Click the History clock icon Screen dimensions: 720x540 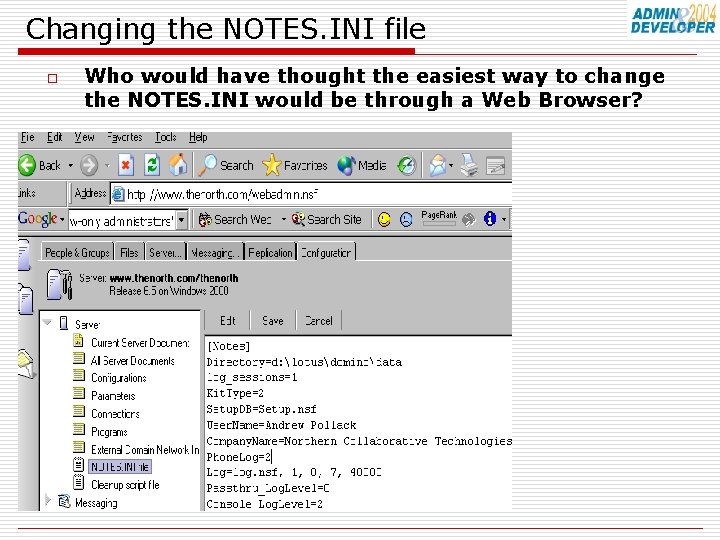[406, 165]
